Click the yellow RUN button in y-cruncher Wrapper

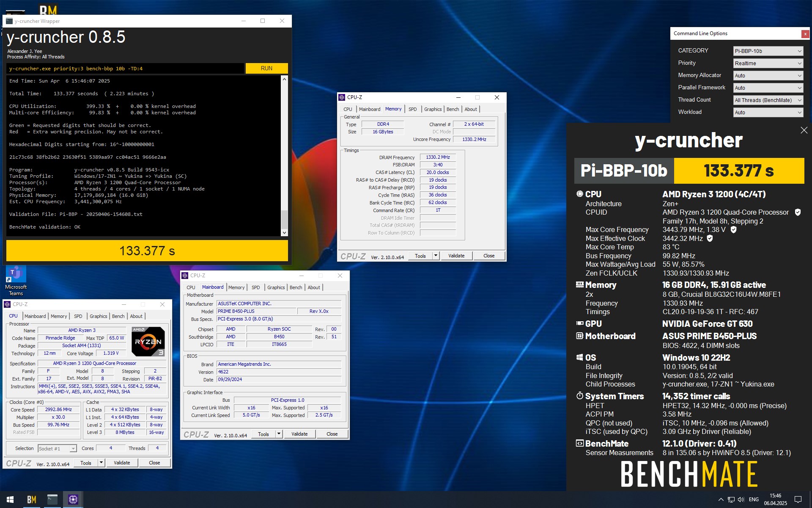coord(266,68)
